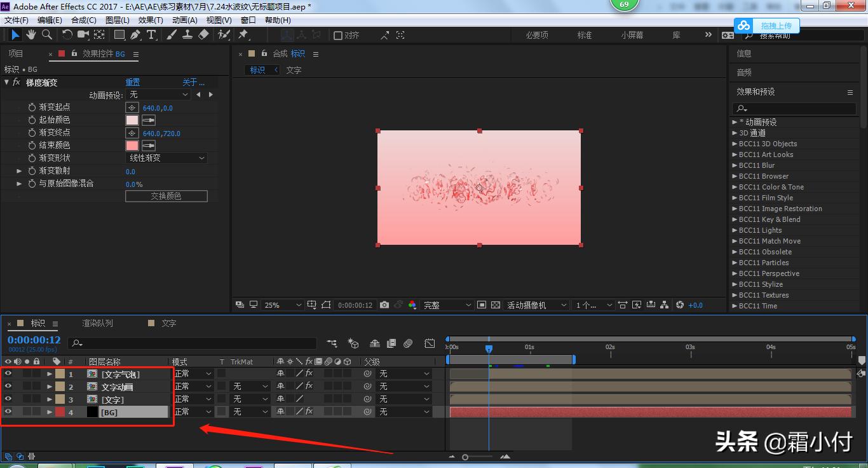Hide the BG layer with eye icon

point(8,412)
